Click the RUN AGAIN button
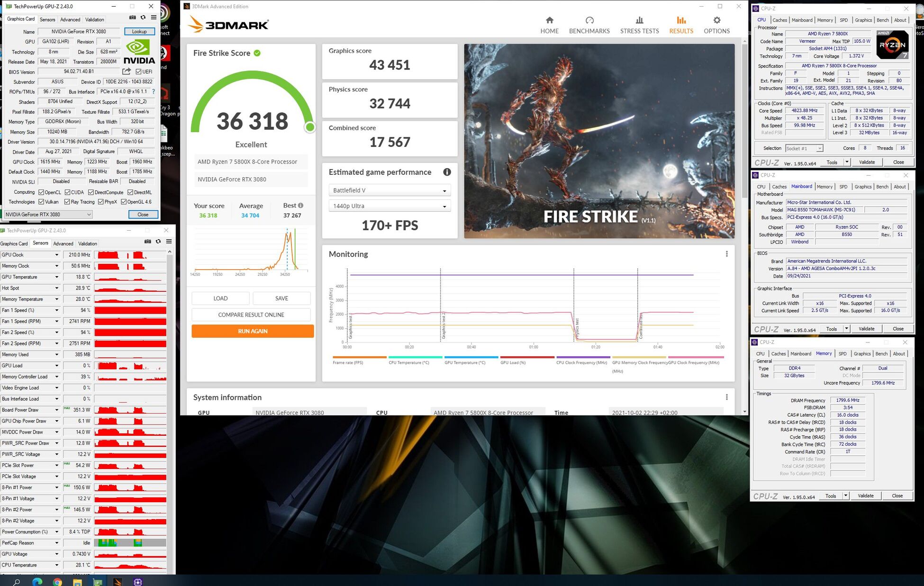This screenshot has width=924, height=586. tap(253, 331)
